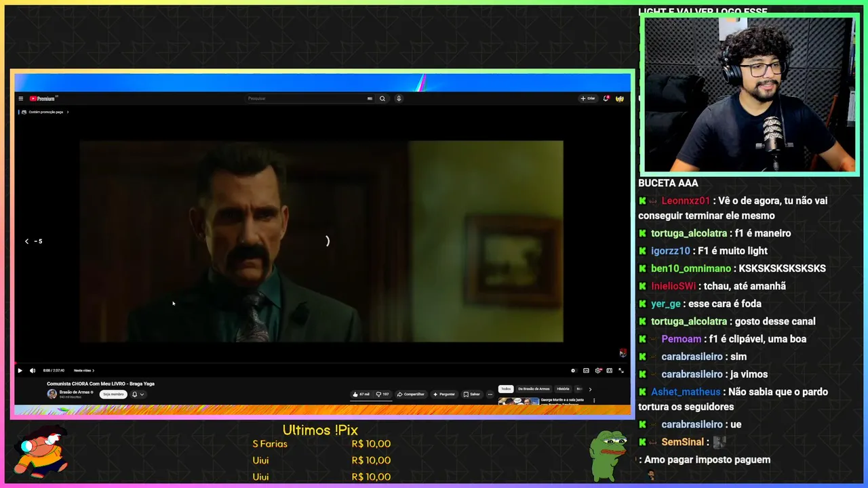Viewport: 868px width, 488px height.
Task: Open the more actions three-dot menu
Action: tap(490, 394)
